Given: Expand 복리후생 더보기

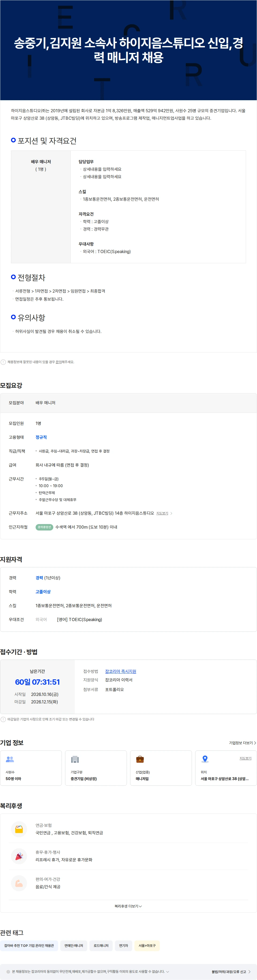Looking at the screenshot, I should point(128,906).
